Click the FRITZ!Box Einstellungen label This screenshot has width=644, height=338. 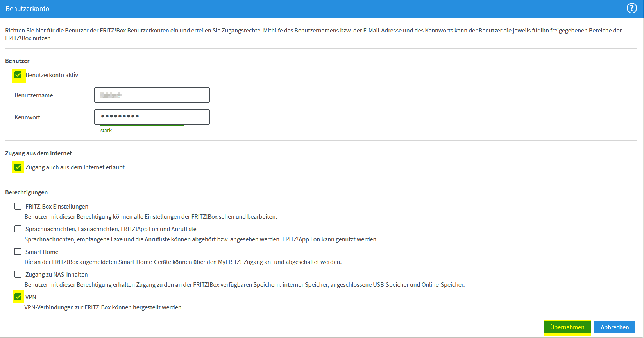click(x=57, y=207)
